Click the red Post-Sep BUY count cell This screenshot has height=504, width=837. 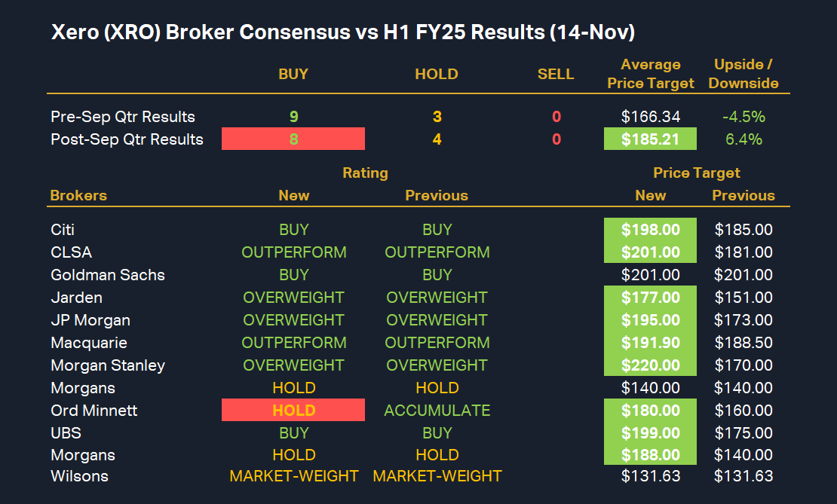(293, 139)
